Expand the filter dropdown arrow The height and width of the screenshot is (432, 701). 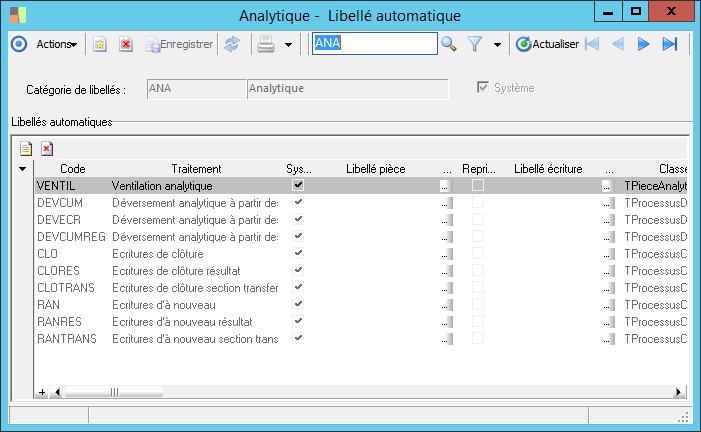[497, 44]
